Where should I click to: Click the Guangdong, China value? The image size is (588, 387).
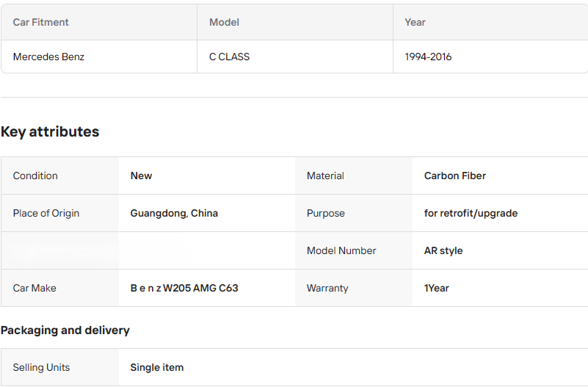click(174, 213)
